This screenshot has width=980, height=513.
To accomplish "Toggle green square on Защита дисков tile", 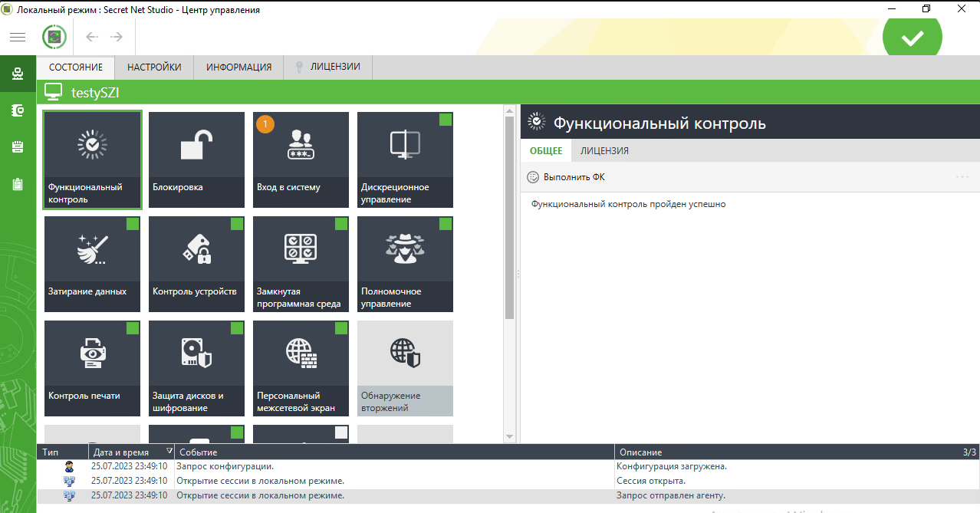I will 237,328.
